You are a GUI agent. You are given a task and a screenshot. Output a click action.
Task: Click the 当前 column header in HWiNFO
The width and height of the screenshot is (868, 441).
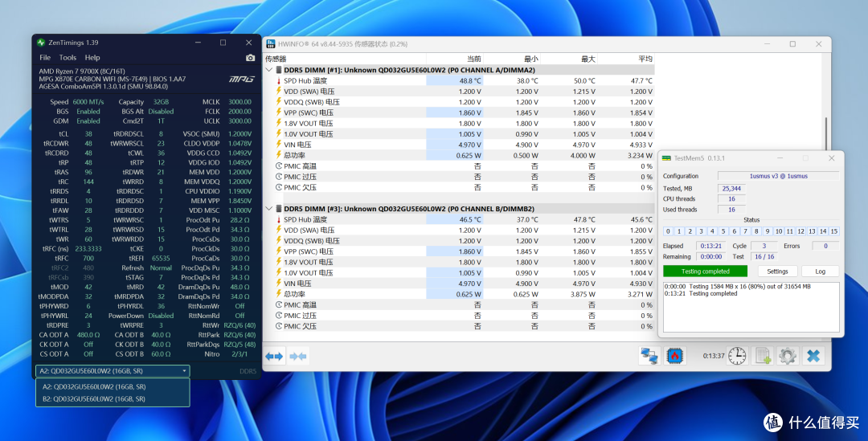click(x=474, y=59)
